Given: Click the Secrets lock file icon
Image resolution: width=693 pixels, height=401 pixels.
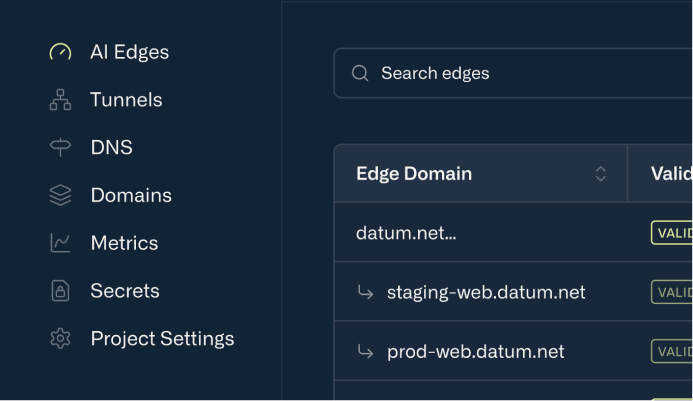Looking at the screenshot, I should pyautogui.click(x=60, y=290).
